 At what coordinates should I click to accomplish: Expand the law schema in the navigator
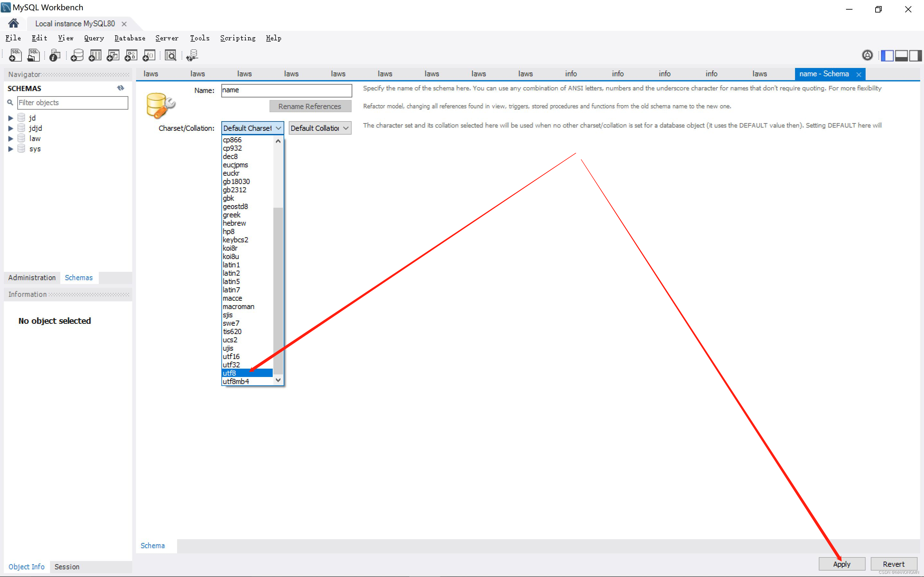10,138
